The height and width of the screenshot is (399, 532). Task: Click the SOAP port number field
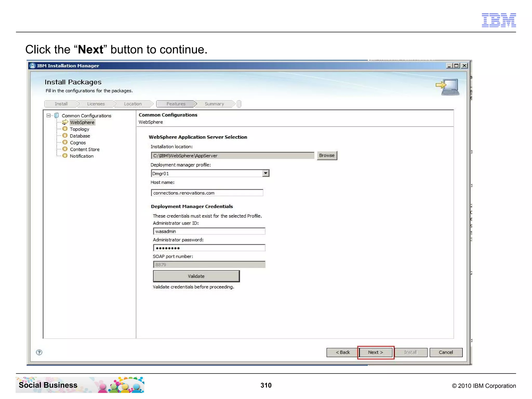tap(209, 265)
